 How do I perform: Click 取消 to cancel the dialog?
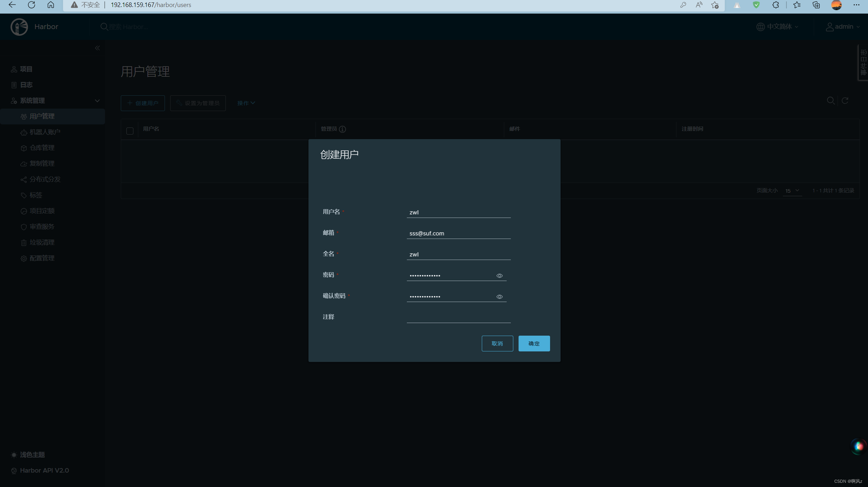tap(497, 343)
